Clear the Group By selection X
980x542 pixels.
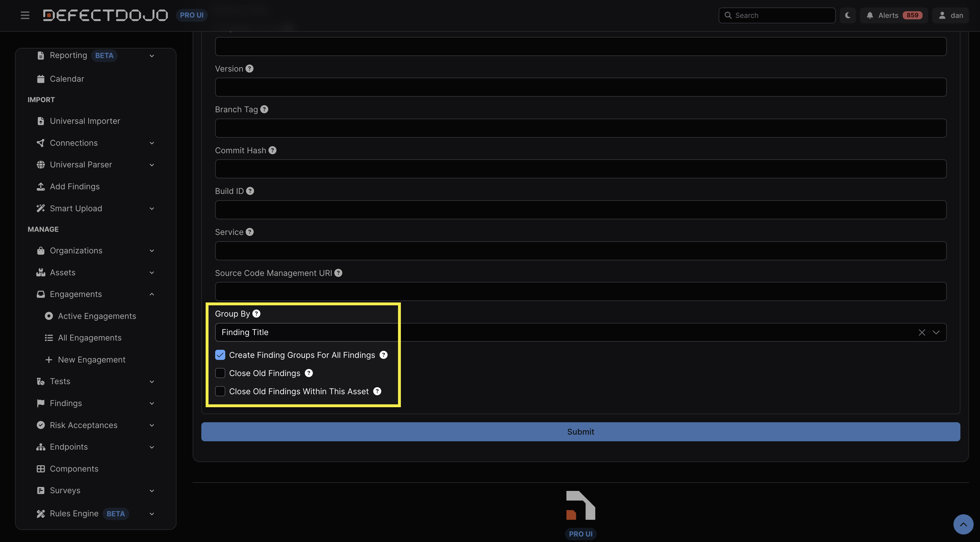pos(922,332)
